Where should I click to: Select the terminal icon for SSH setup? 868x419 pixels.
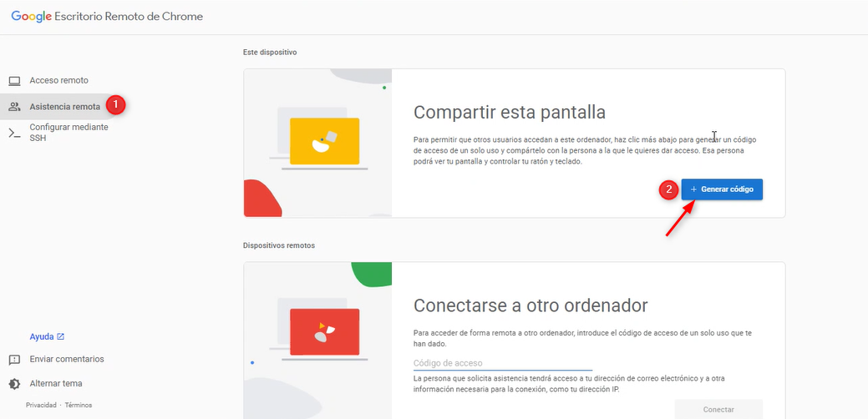tap(14, 133)
